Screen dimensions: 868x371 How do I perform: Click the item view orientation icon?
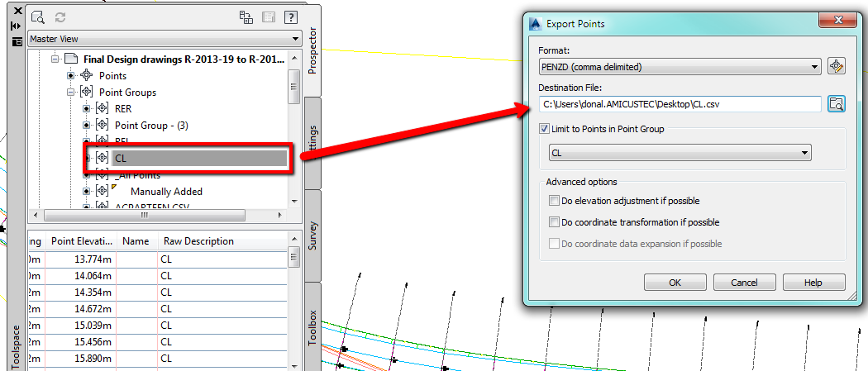pos(246,17)
